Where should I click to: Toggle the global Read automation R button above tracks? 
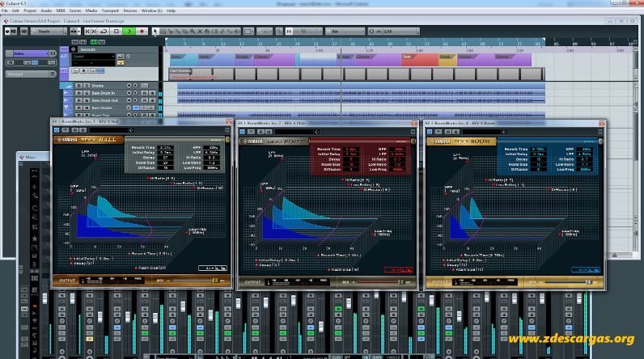coord(94,42)
